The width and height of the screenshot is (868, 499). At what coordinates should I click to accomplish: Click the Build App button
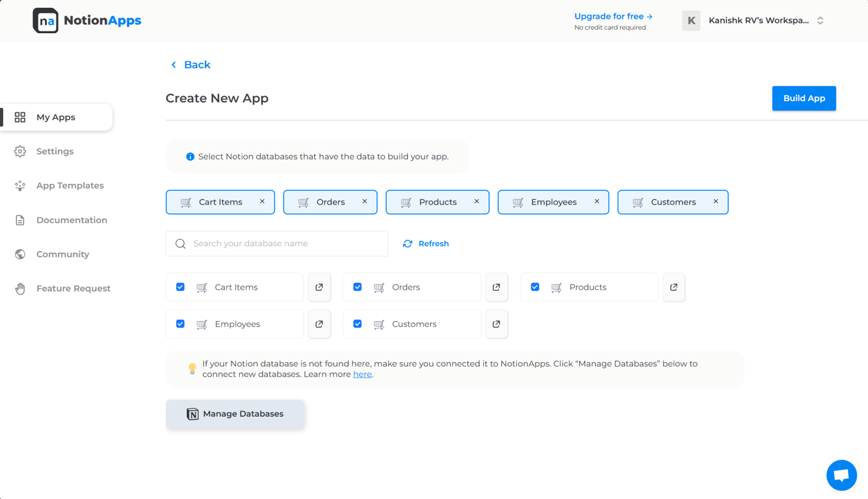[804, 98]
